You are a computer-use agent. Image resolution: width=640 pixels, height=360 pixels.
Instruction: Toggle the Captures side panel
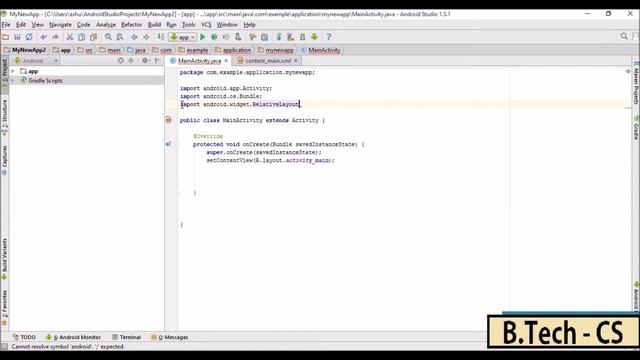coord(4,160)
